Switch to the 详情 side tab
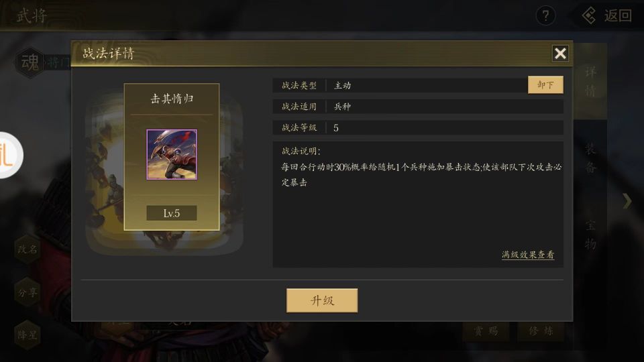The width and height of the screenshot is (644, 362). point(590,81)
